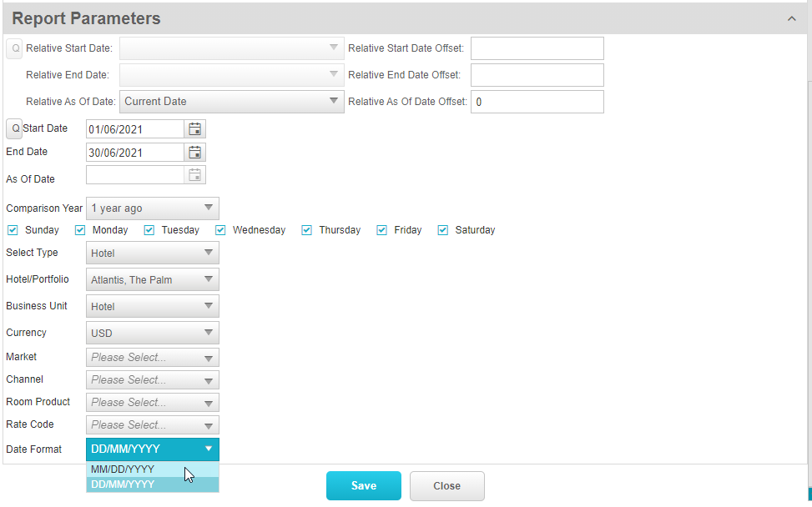Viewport: 812px width, 507px height.
Task: Open the Relative As Of Date dropdown
Action: point(231,102)
